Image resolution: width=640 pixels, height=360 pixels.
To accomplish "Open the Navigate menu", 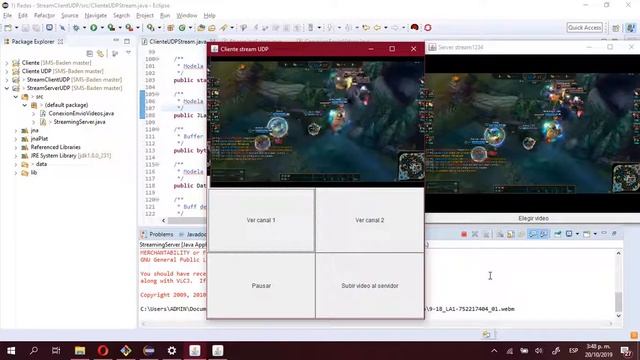I will pos(96,16).
